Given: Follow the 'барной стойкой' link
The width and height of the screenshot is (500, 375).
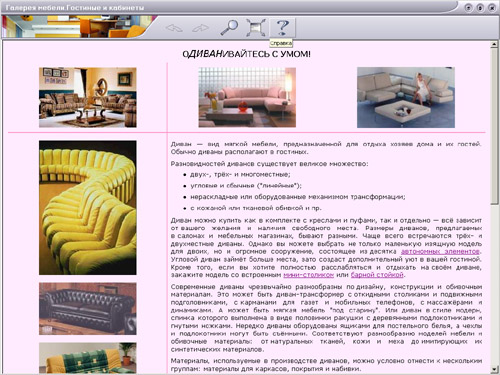Looking at the screenshot, I should (377, 275).
